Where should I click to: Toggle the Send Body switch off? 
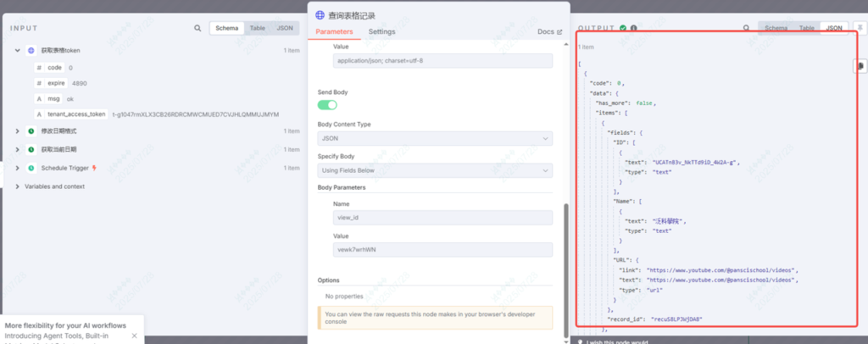click(327, 105)
